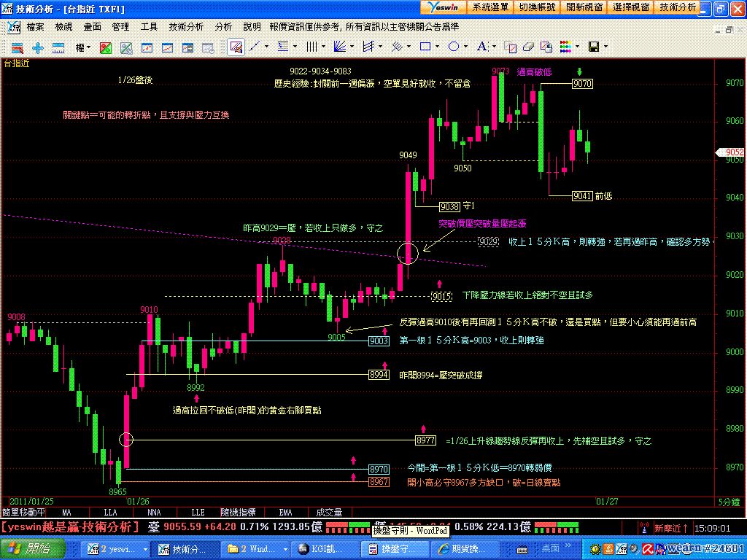Click the floppy disk save icon
Screen dimensions: 747x560
594,46
